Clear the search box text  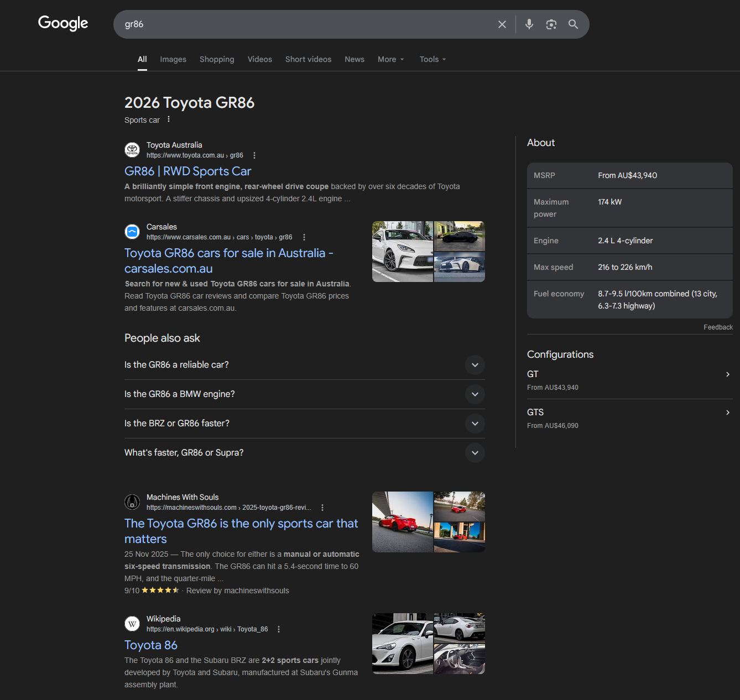click(502, 24)
